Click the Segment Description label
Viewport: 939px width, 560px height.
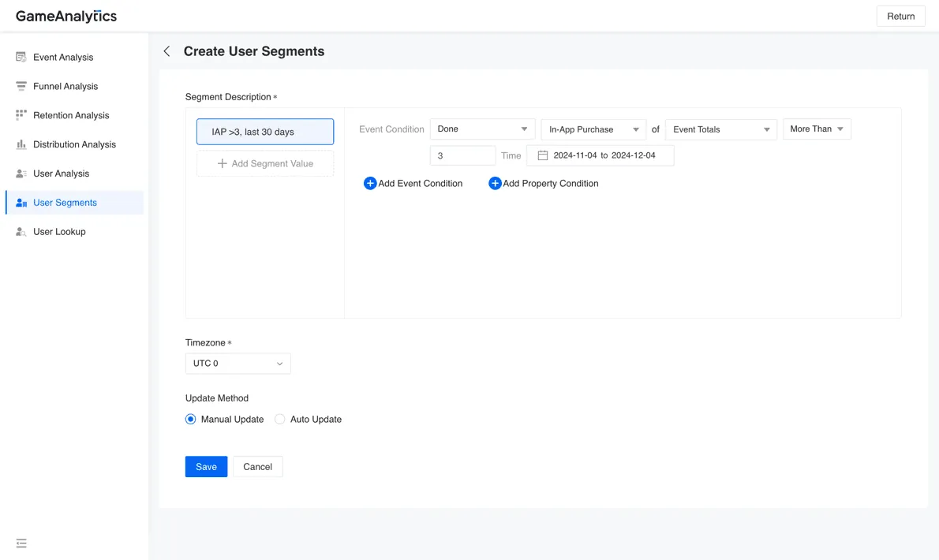[228, 97]
